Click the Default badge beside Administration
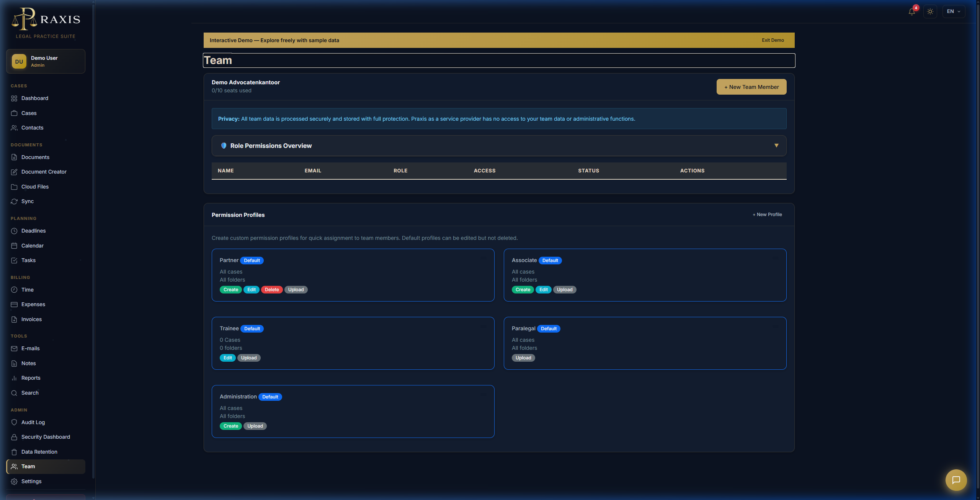The image size is (980, 500). [270, 397]
